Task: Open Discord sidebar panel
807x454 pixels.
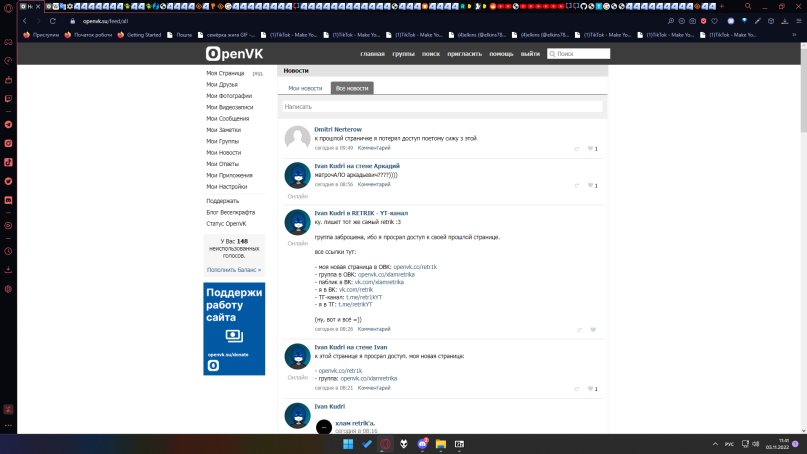Action: pos(8,201)
